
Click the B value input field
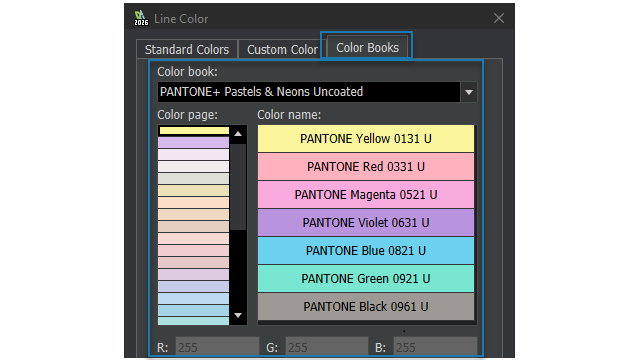(x=435, y=347)
